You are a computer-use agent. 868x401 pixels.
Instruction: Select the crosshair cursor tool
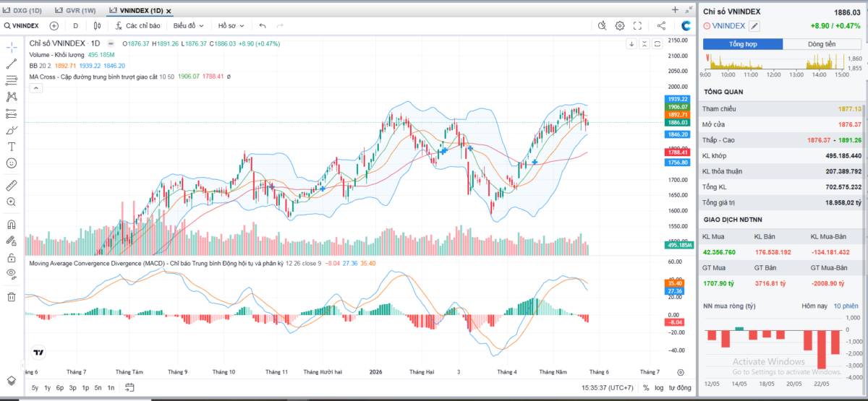[12, 47]
